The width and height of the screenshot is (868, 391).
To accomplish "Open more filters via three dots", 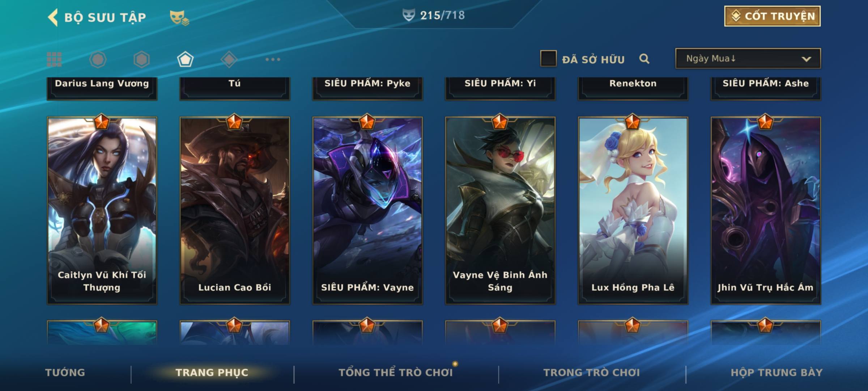I will click(x=273, y=59).
